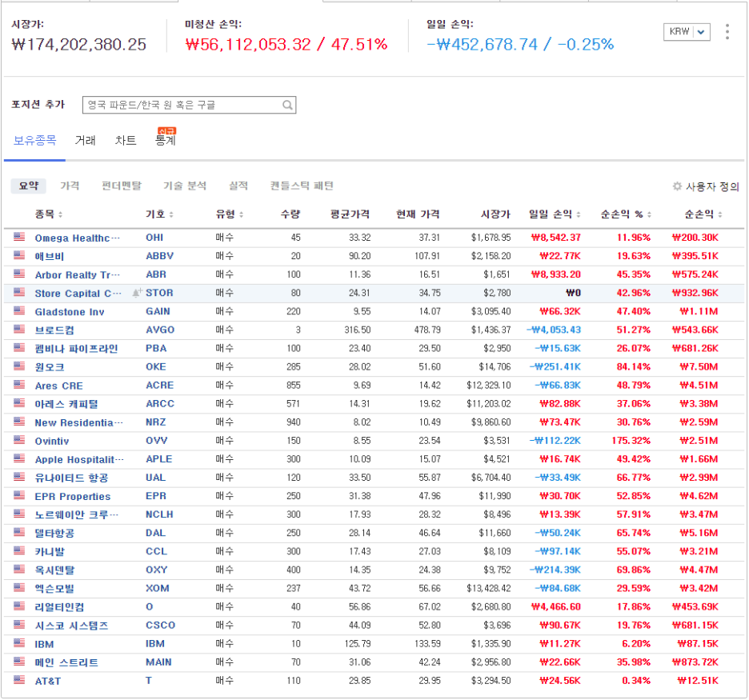Open the Ares CRE stock link

pos(58,386)
